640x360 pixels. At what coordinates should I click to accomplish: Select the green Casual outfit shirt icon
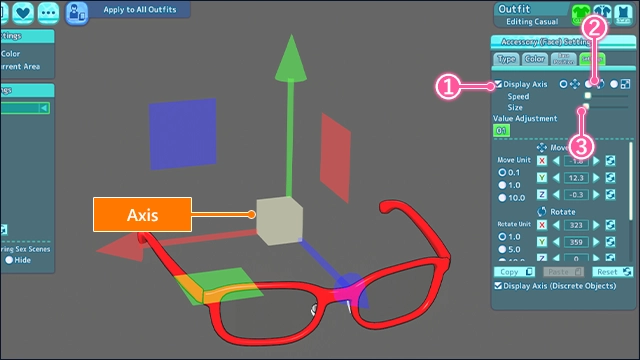(x=580, y=15)
